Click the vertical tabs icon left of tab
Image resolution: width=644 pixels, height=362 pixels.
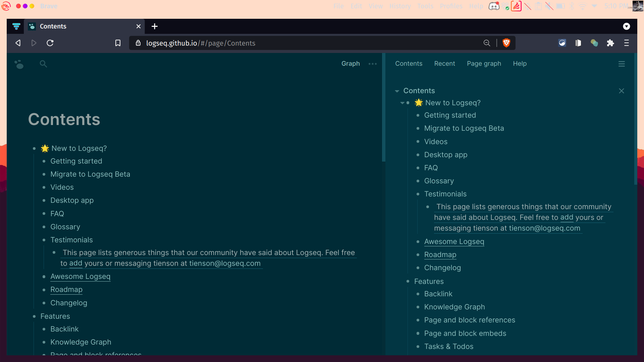[x=16, y=26]
